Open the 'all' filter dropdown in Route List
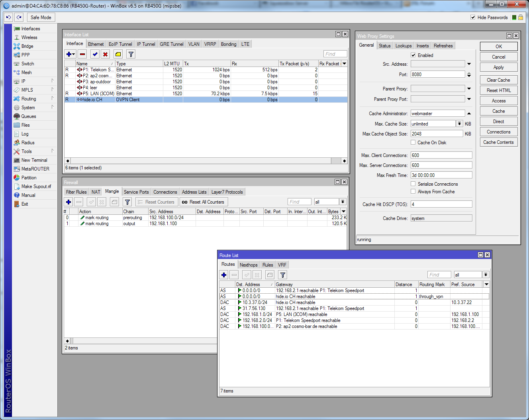Screen dimensions: 529x420 click(486, 274)
